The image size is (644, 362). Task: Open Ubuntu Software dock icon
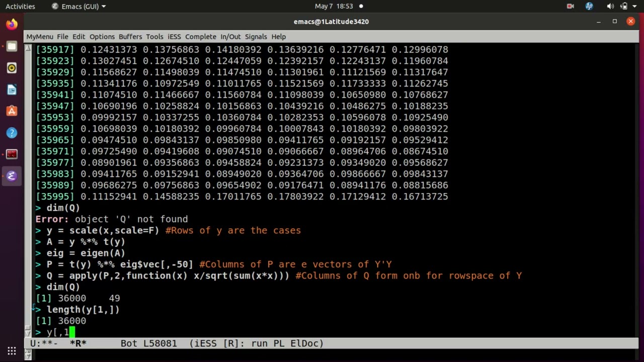coord(12,111)
